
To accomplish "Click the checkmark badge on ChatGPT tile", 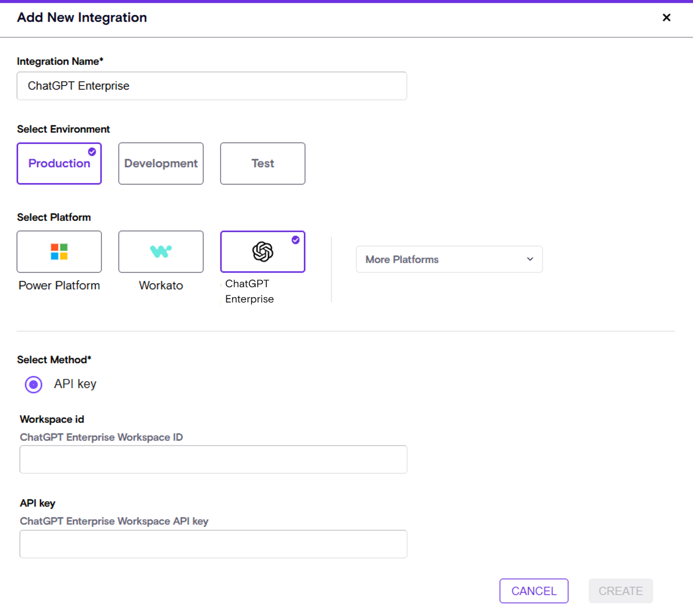I will pos(295,240).
